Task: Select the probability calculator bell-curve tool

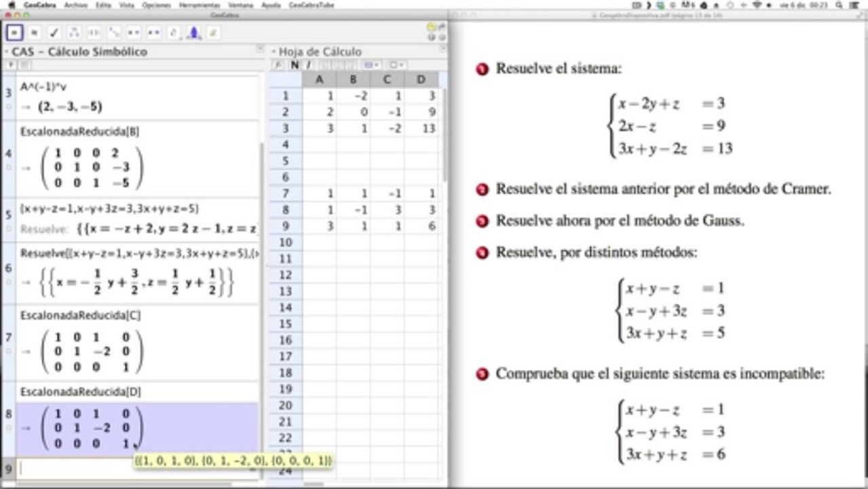Action: pyautogui.click(x=194, y=33)
